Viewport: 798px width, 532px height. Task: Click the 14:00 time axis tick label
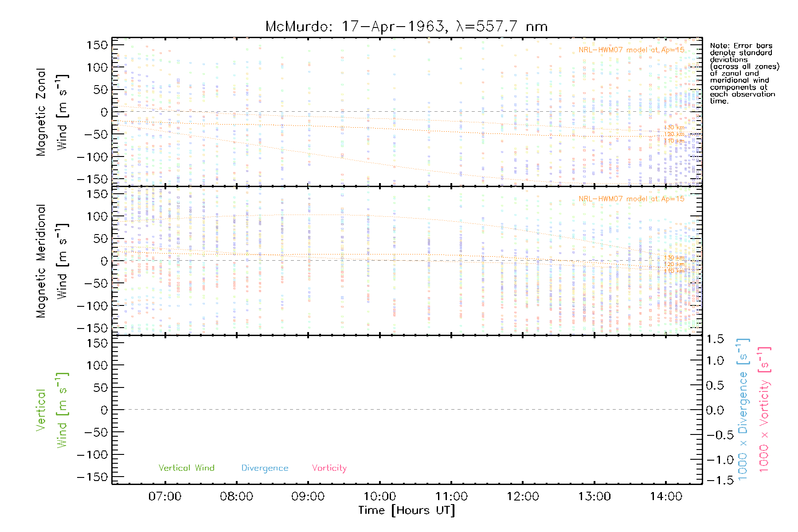click(665, 497)
